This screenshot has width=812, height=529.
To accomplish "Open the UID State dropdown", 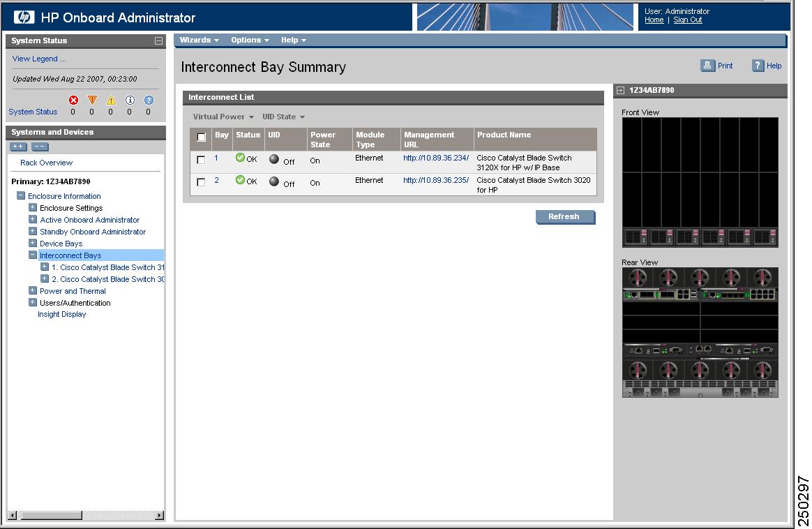I will [283, 117].
